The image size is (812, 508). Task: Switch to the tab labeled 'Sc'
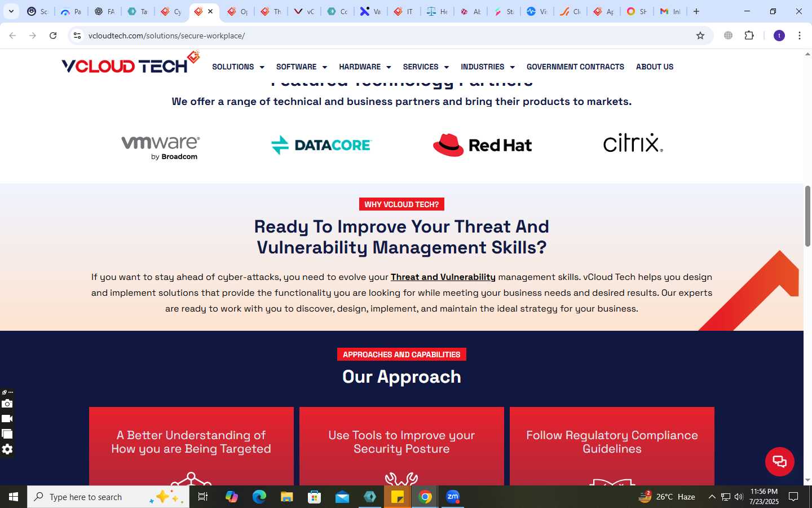tap(38, 11)
